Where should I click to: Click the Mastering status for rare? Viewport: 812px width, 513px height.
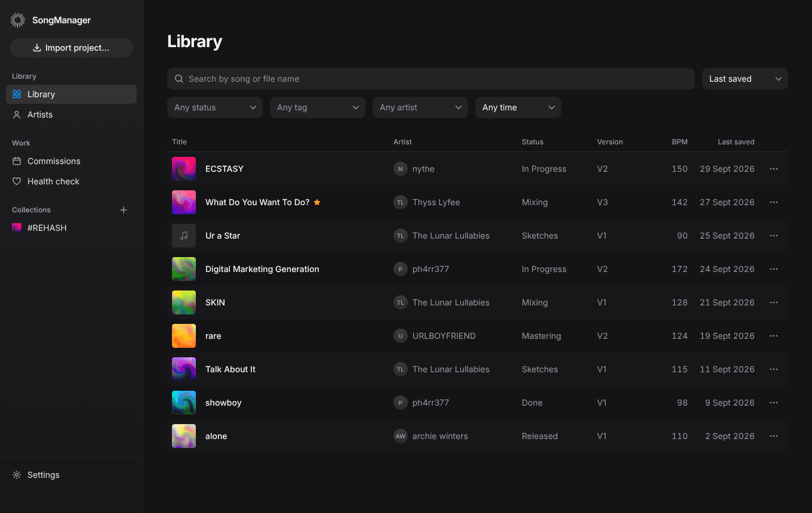click(542, 336)
